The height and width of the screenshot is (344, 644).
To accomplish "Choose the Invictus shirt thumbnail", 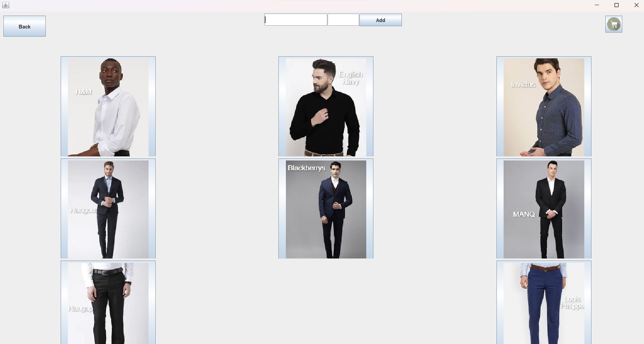I will pos(543,106).
